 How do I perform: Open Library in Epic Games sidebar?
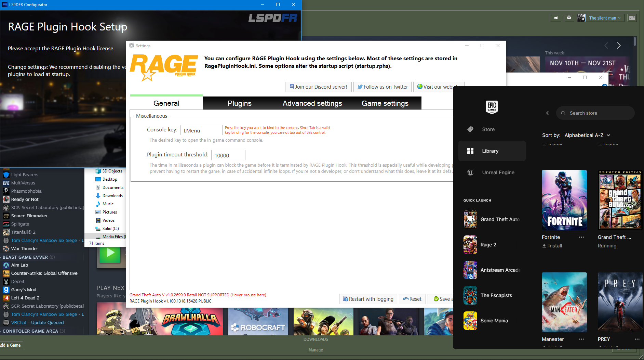coord(492,151)
